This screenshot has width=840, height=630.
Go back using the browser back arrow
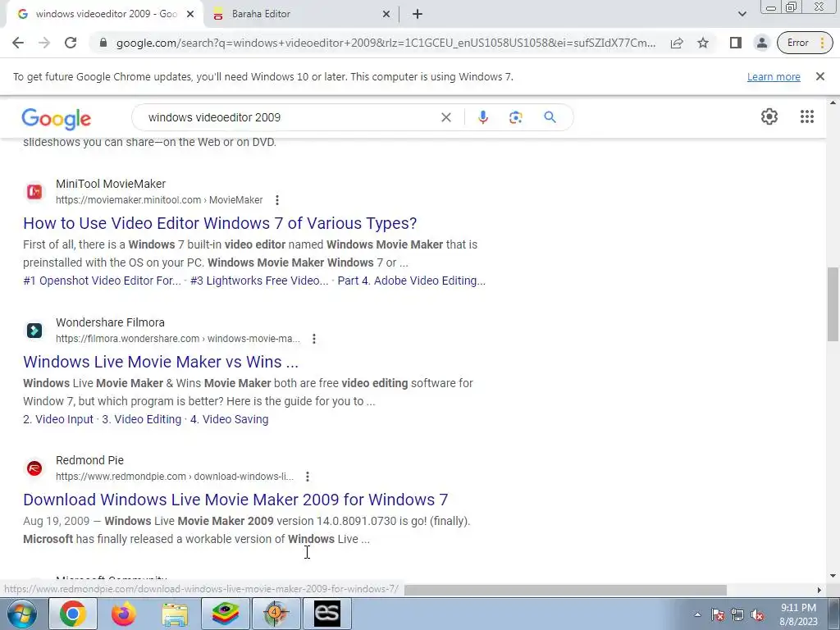[18, 43]
